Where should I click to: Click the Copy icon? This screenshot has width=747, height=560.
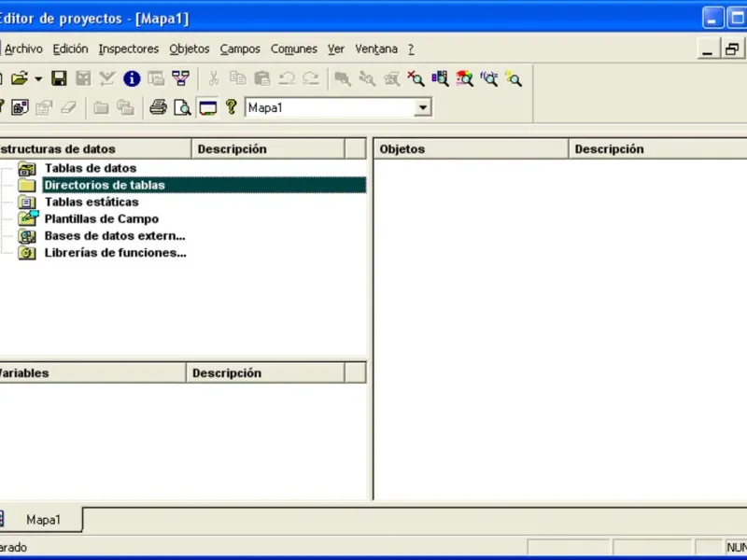click(x=238, y=78)
